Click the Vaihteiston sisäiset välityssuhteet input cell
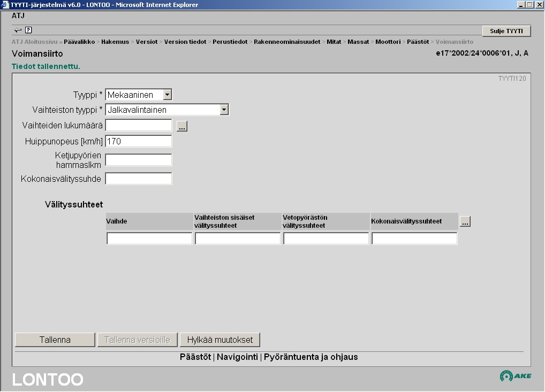This screenshot has width=545, height=392. click(237, 239)
